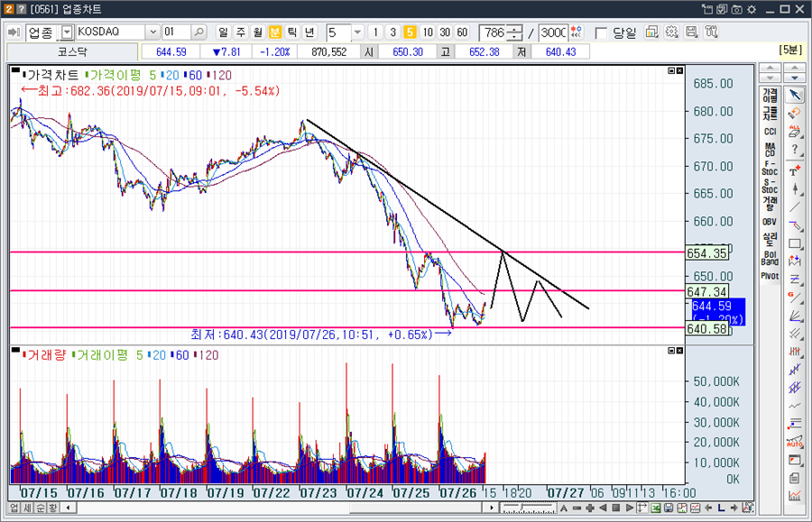Click the up arrow above drawing tools
This screenshot has height=522, width=812.
(795, 68)
